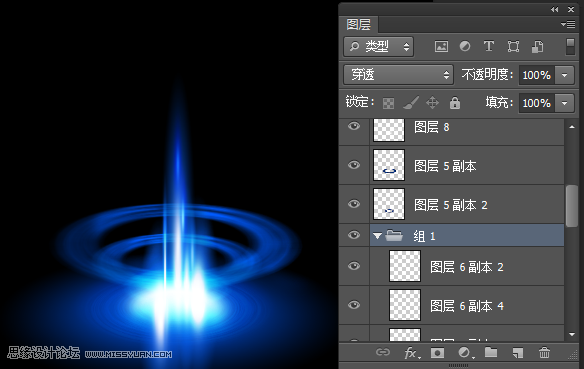The width and height of the screenshot is (584, 369).
Task: Open the 类型 filter type dropdown
Action: pos(378,47)
